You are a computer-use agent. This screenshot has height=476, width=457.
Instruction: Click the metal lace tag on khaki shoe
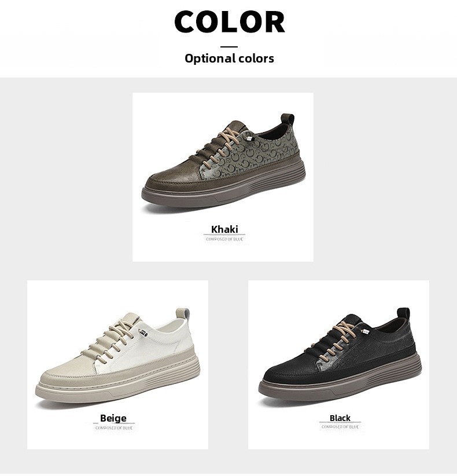point(249,138)
